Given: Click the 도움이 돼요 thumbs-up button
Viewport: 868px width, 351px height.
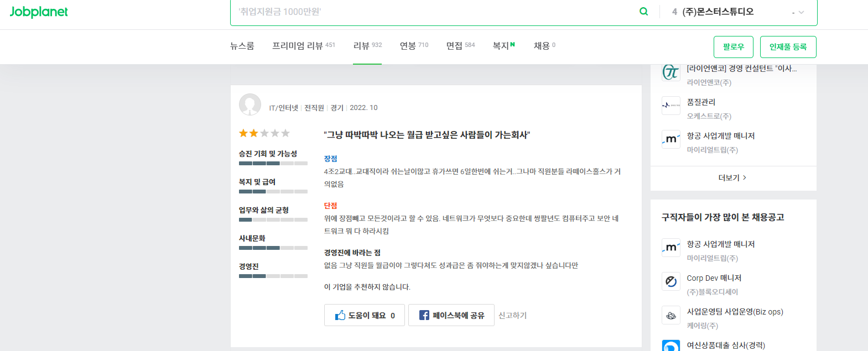Looking at the screenshot, I should tap(365, 315).
